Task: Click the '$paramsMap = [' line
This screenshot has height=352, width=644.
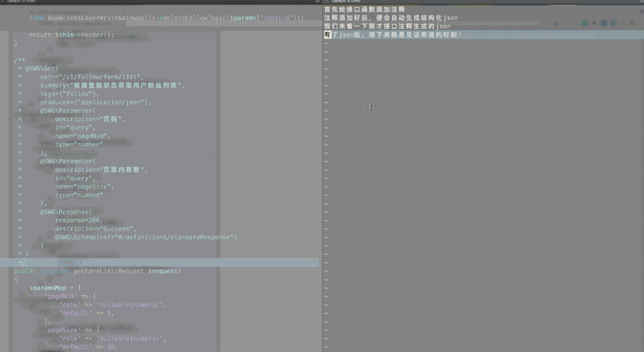Action: 55,288
